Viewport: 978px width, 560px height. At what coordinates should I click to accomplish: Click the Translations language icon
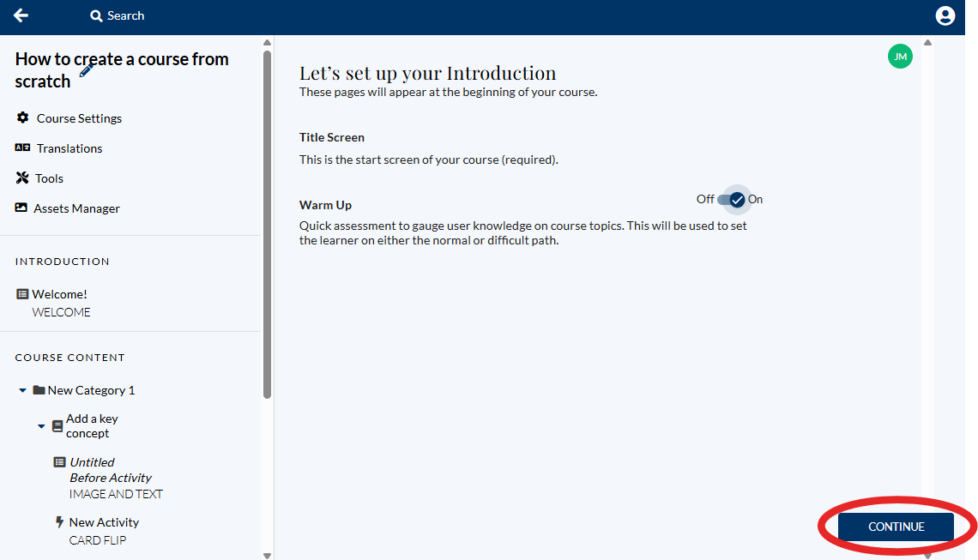(x=22, y=148)
